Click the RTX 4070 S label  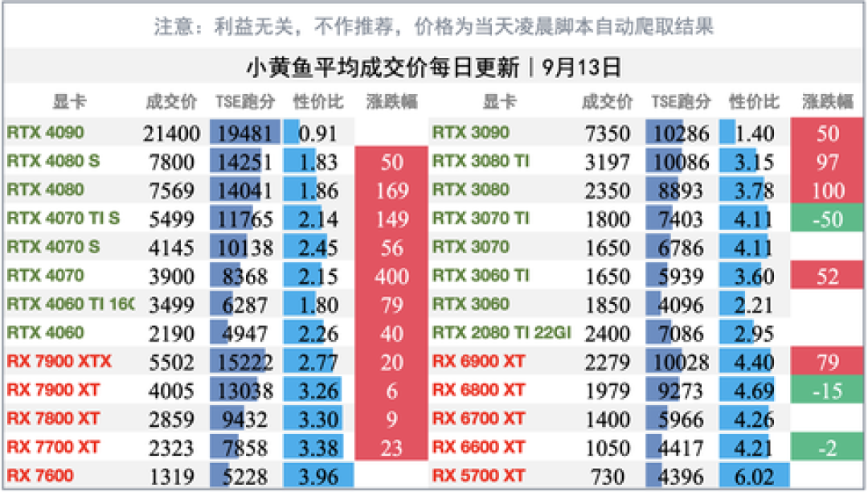pyautogui.click(x=53, y=247)
